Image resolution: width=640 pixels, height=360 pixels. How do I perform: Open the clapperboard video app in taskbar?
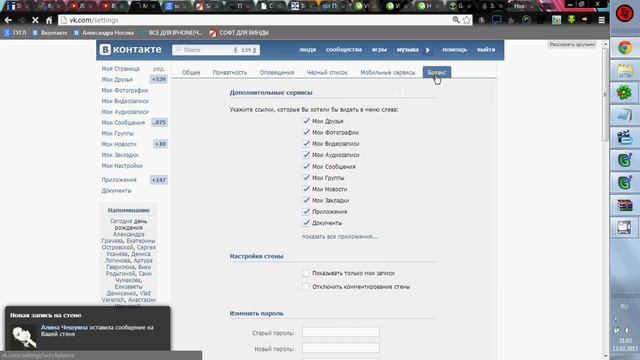coord(624,138)
